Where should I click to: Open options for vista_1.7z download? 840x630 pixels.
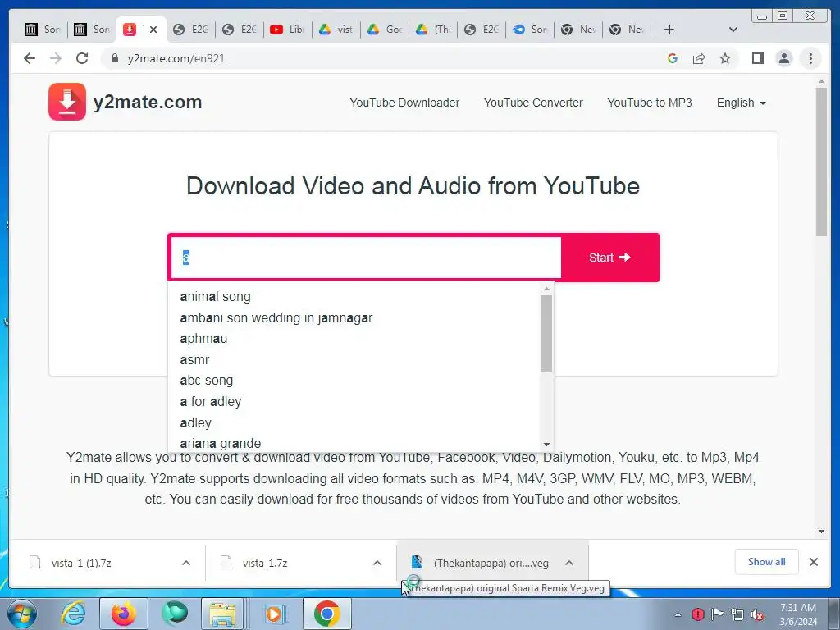click(377, 563)
